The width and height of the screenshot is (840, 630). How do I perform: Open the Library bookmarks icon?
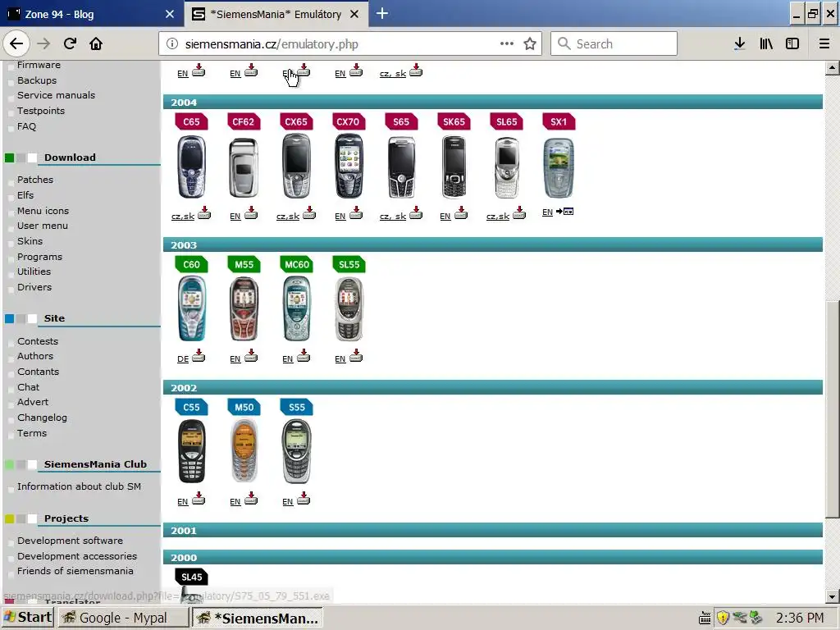(766, 44)
